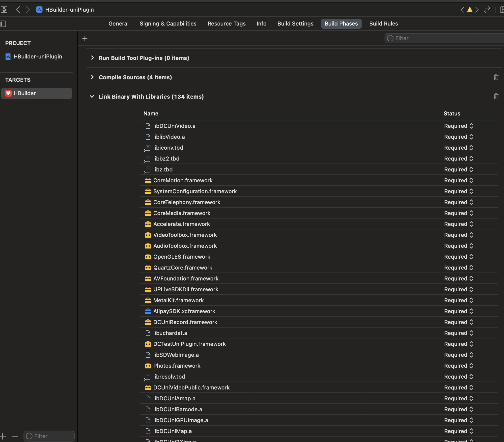Select the Build Phases tab

click(x=341, y=24)
